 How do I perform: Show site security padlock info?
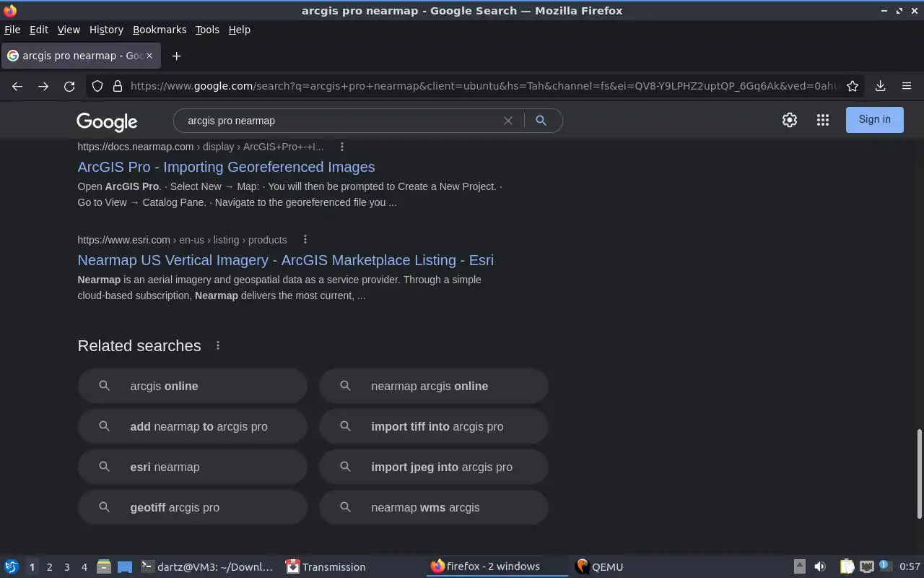pos(118,86)
